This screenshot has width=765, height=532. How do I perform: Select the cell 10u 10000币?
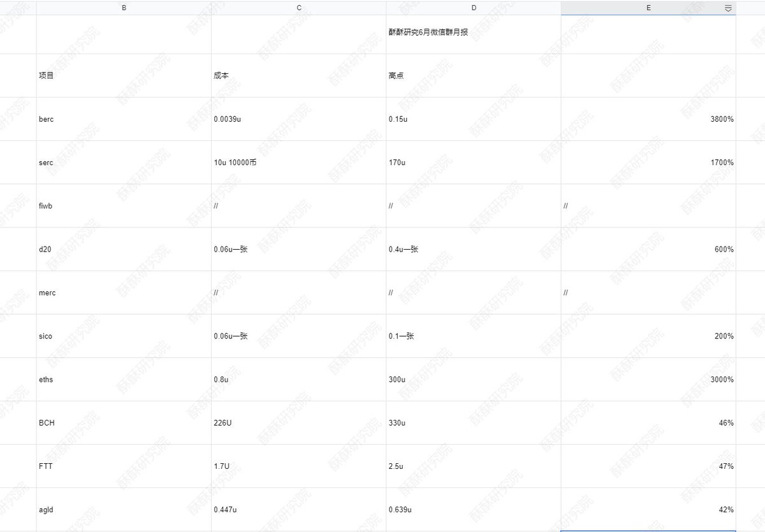click(298, 162)
